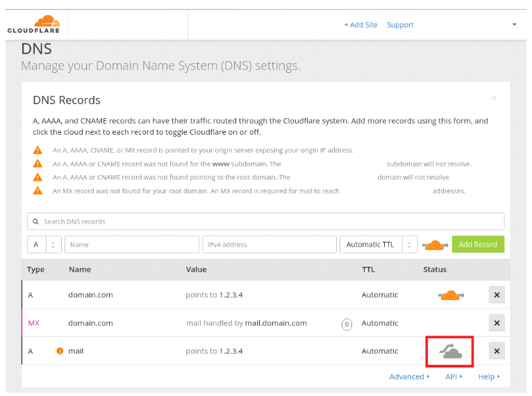This screenshot has width=532, height=396.
Task: Toggle the new record orange cloud proxy
Action: 435,245
